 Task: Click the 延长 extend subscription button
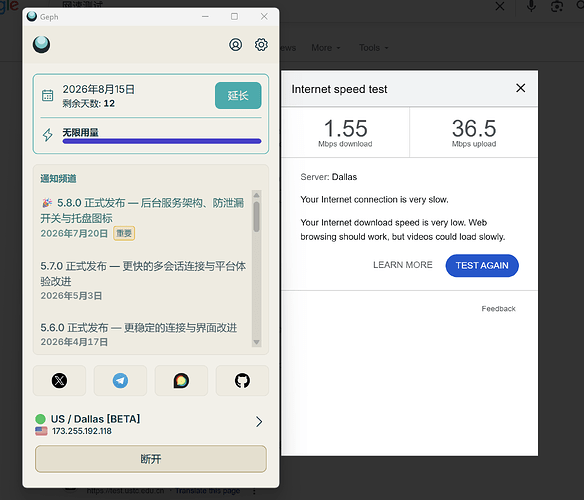coord(238,96)
